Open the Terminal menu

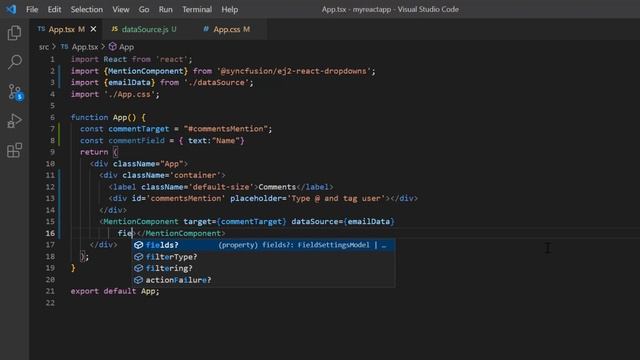[x=197, y=9]
